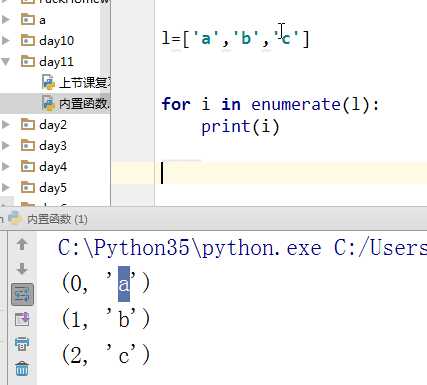Screen dimensions: 427x385
Task: Select the day2 folder label
Action: click(x=53, y=125)
